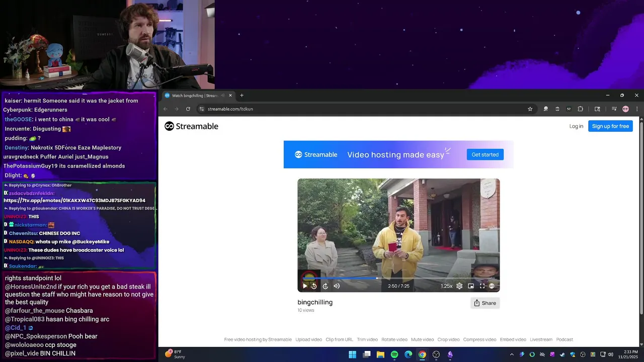Open the search-tabs toolbar icon
Image resolution: width=644 pixels, height=362 pixels.
[597, 109]
